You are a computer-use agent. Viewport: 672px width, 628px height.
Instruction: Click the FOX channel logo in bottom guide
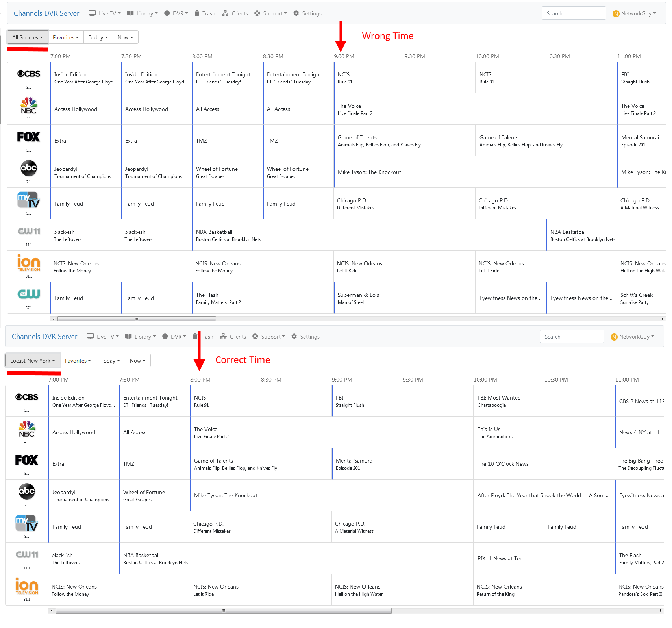point(26,460)
